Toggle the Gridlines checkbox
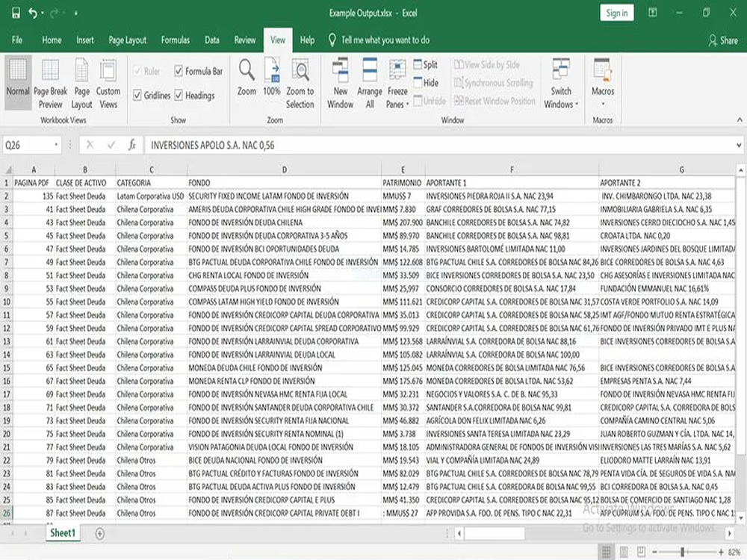 137,96
